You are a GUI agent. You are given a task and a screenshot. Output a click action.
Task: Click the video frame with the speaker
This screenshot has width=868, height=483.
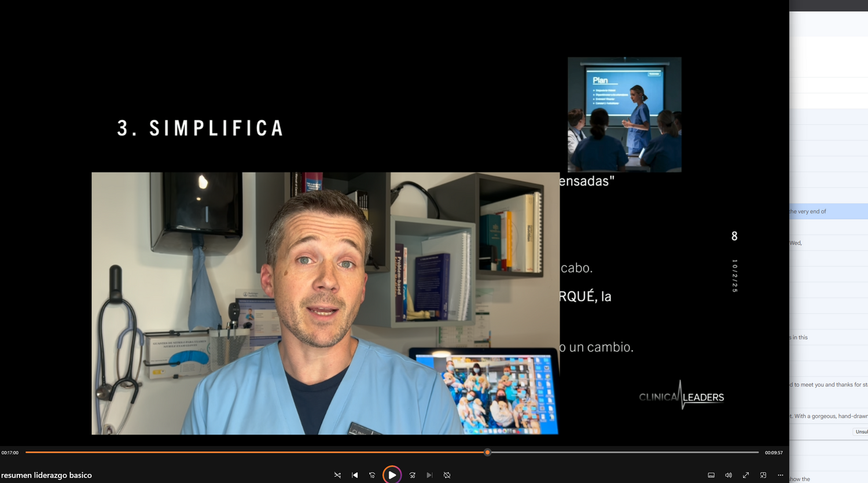coord(325,303)
